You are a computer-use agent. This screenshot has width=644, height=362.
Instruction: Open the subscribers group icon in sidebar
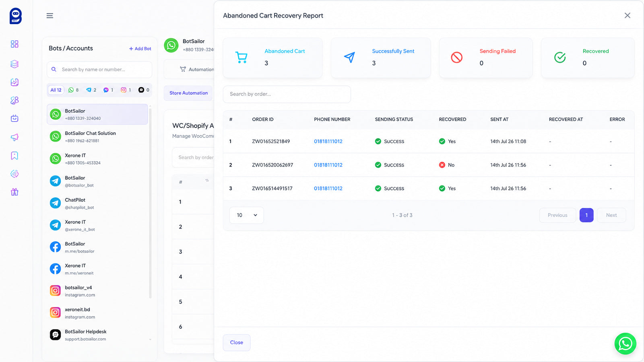14,100
